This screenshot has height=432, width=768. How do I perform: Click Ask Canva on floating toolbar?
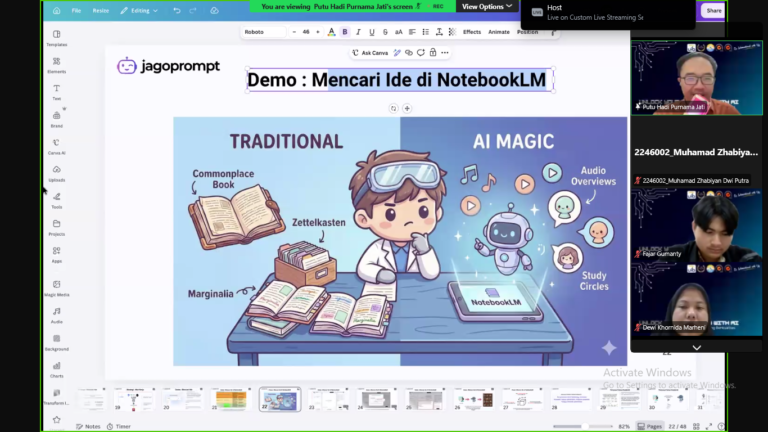pyautogui.click(x=370, y=53)
